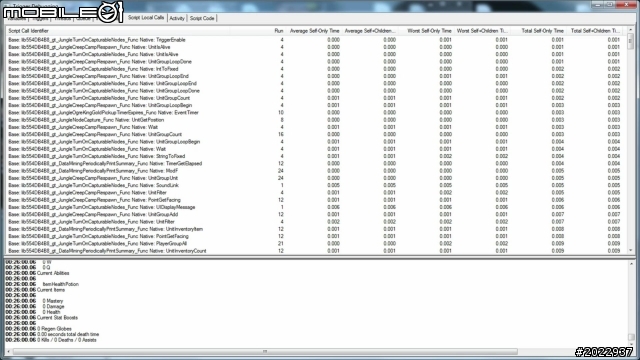Click the 'Current Abilities' log line
This screenshot has width=640, height=360.
[x=53, y=273]
